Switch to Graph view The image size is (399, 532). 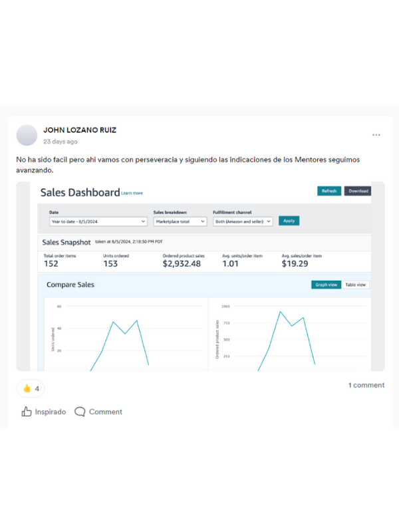326,285
